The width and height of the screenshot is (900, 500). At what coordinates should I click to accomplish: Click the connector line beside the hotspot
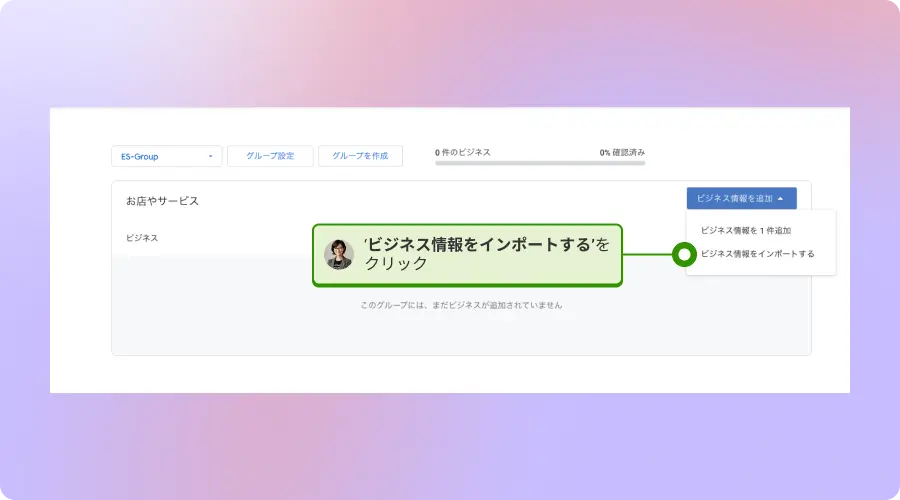pos(647,255)
